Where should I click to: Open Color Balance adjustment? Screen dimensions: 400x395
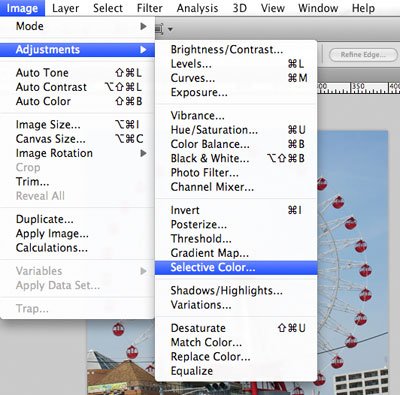point(236,144)
